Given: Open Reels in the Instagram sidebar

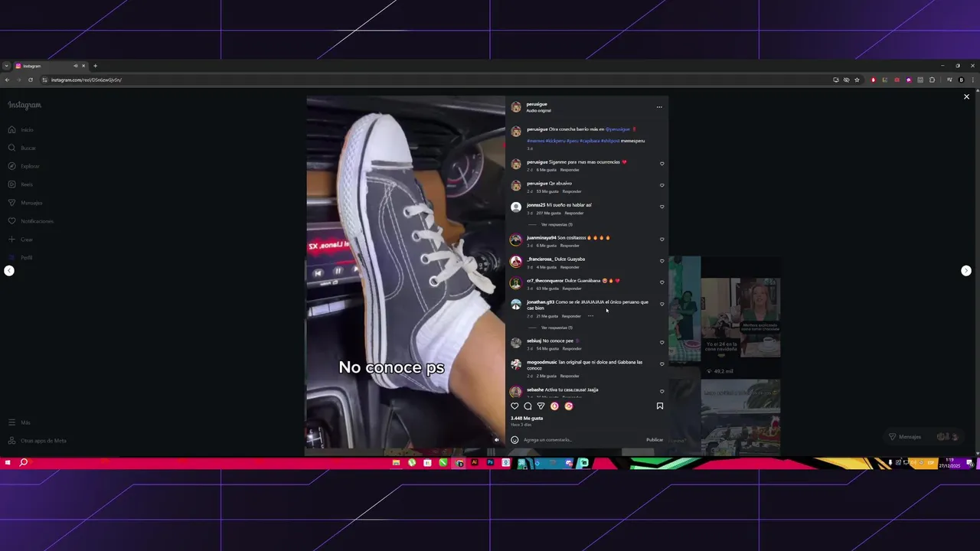Looking at the screenshot, I should (21, 184).
